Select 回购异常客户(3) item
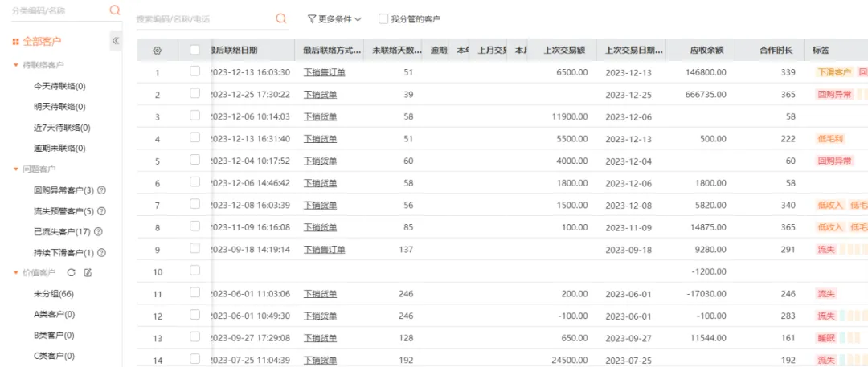 (64, 190)
